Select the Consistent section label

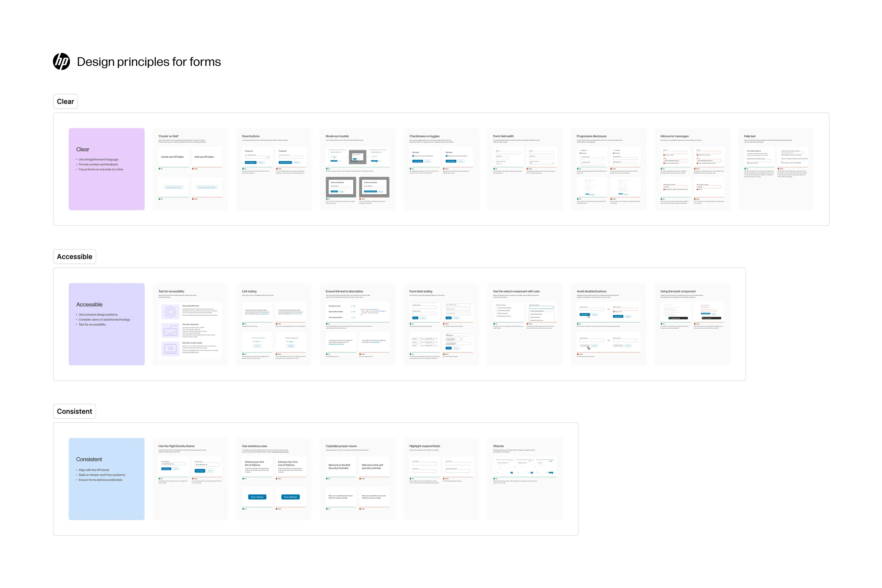pos(74,411)
